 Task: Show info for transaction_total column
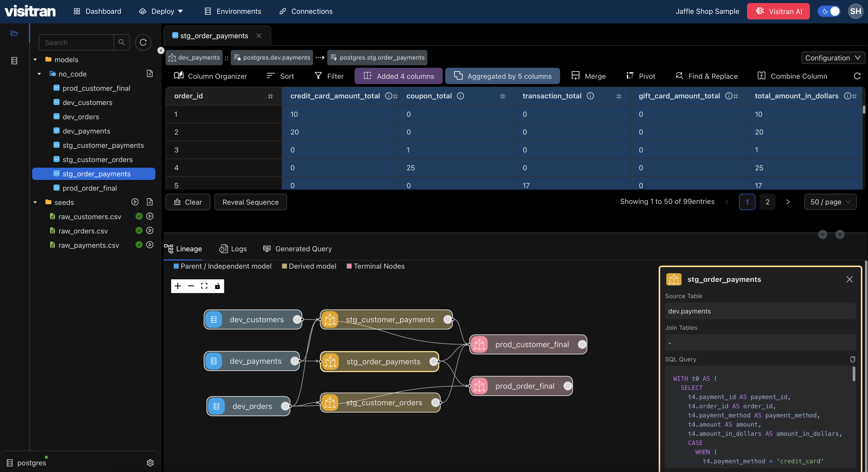(590, 96)
